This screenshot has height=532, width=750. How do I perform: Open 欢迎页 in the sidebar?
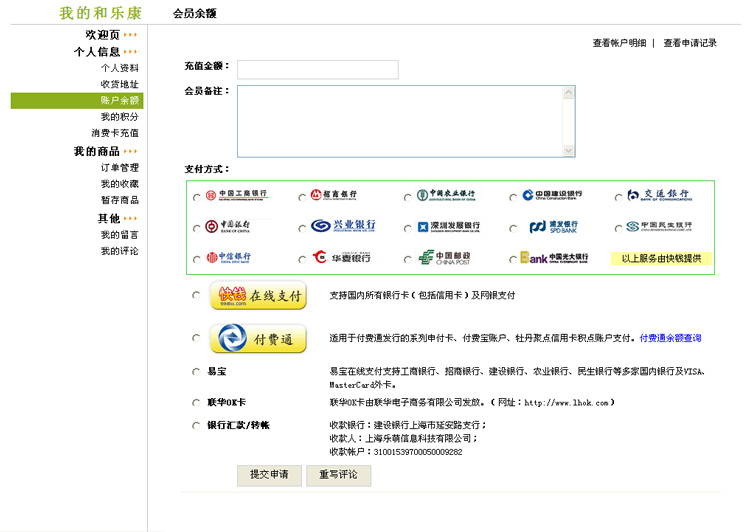(102, 35)
